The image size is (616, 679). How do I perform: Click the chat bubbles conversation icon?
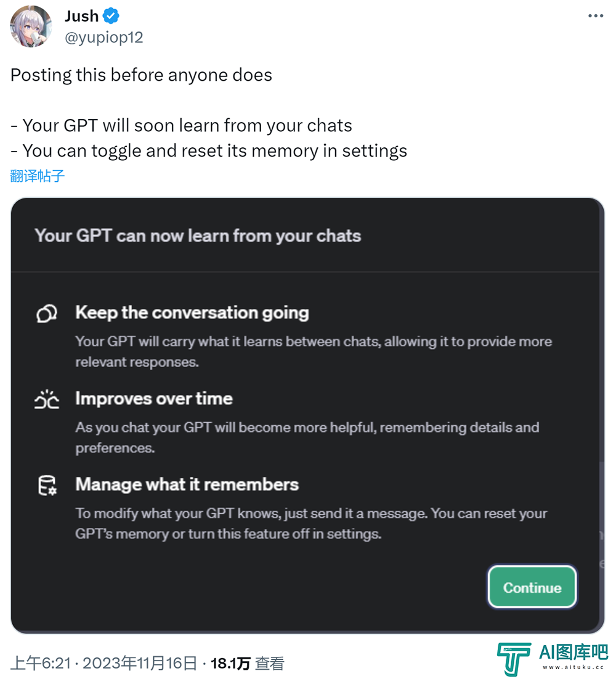point(47,314)
